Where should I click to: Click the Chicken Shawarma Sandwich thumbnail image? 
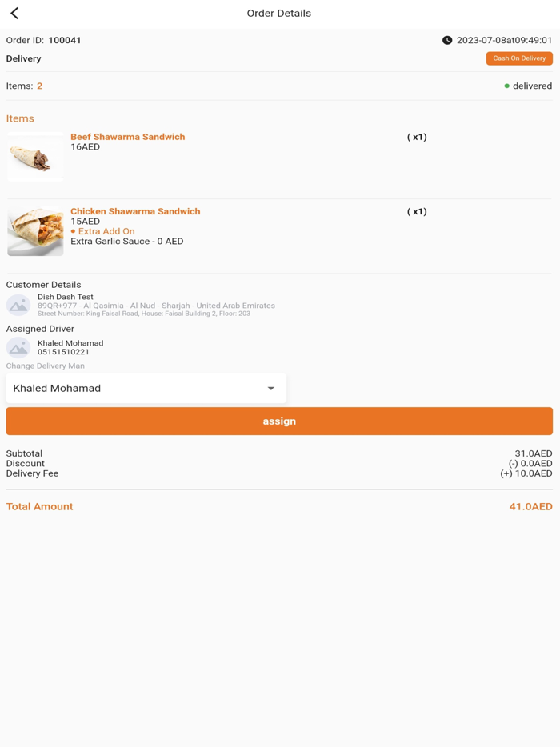tap(34, 231)
